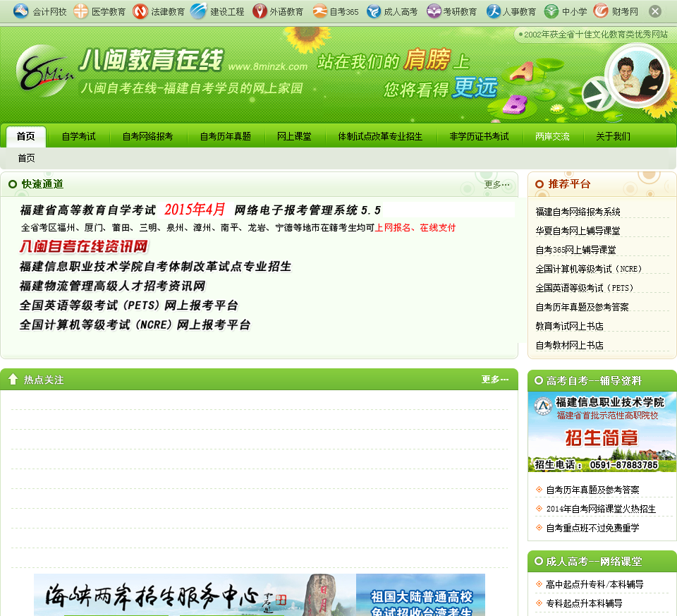
Task: Click 高中起点升专科/本科辅导 link
Action: (x=594, y=584)
